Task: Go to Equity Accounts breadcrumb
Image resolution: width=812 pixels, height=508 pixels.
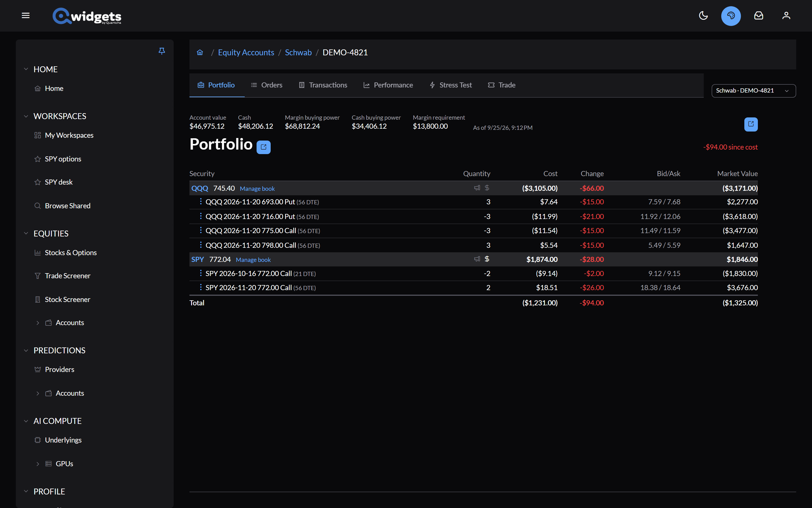Action: (246, 52)
